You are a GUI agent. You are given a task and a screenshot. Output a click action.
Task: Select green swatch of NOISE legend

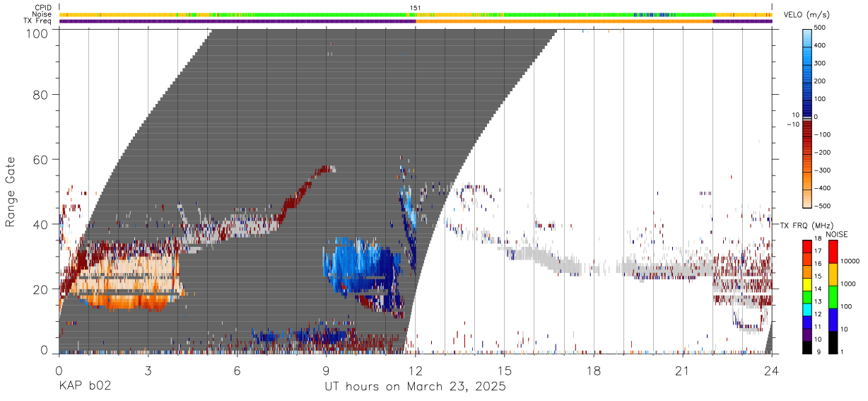[x=832, y=296]
